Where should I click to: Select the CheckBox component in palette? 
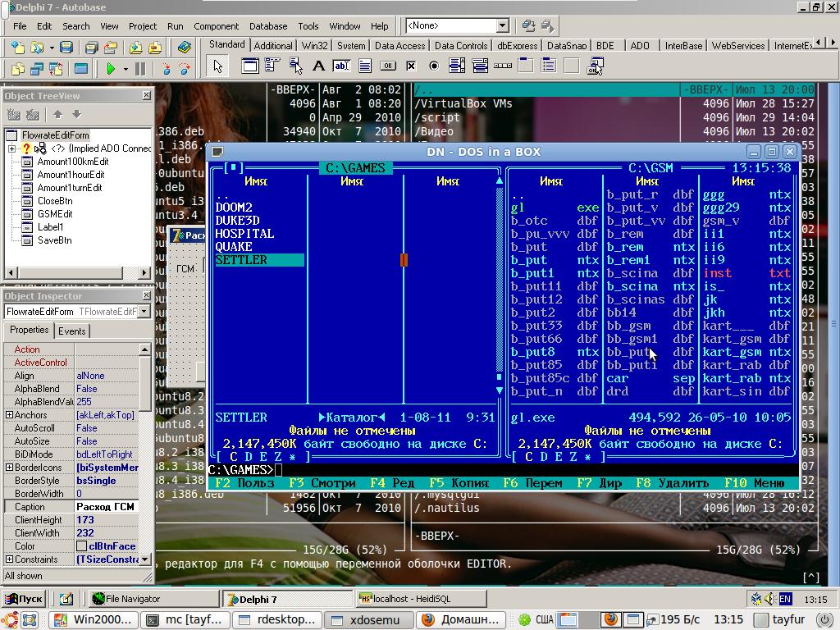(x=411, y=66)
